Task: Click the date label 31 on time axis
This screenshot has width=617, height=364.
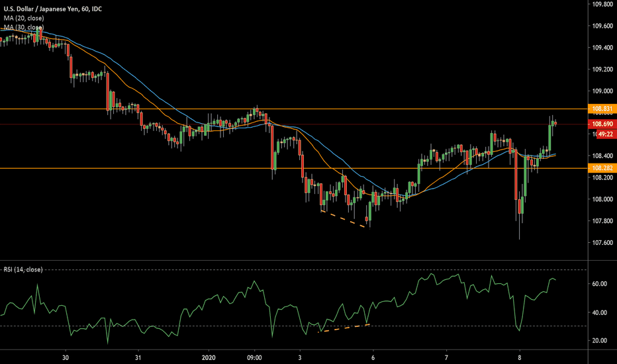Action: (x=138, y=357)
